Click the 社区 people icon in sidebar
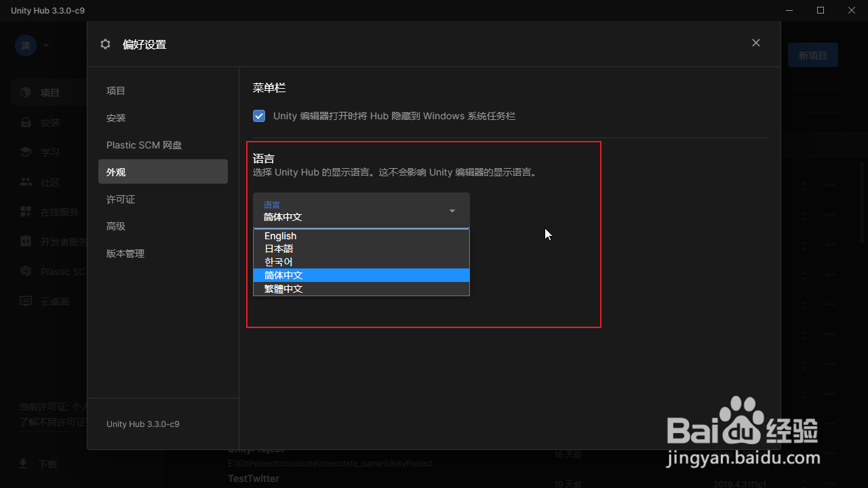 (x=26, y=182)
